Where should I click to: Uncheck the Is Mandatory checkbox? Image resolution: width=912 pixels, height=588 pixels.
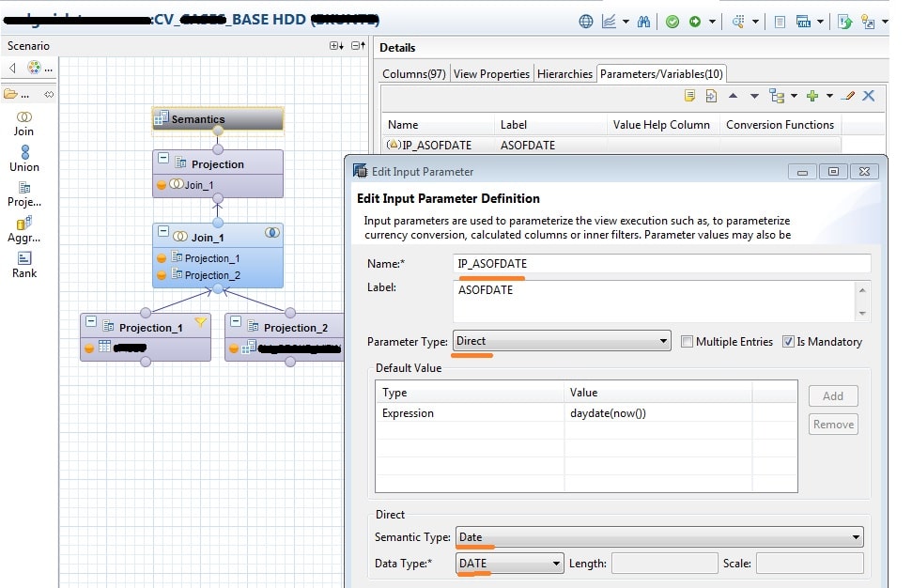(x=788, y=342)
